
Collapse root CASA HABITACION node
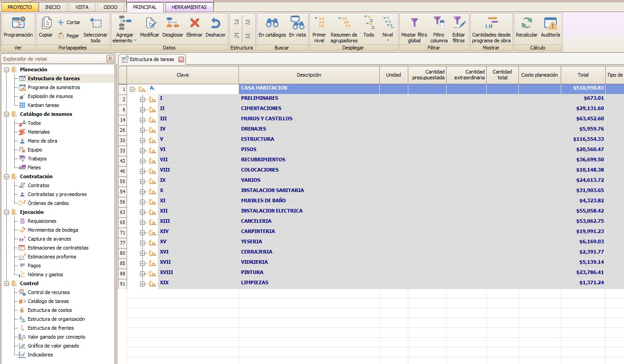pos(132,89)
